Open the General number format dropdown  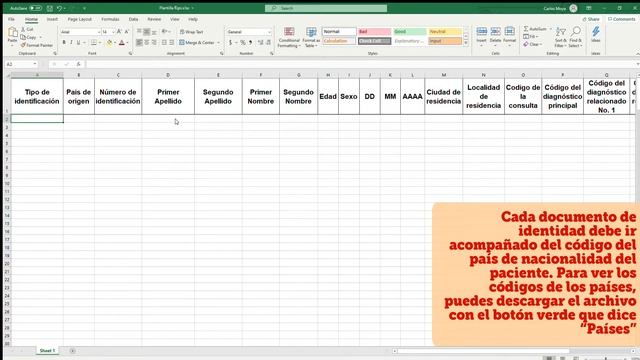[x=269, y=32]
